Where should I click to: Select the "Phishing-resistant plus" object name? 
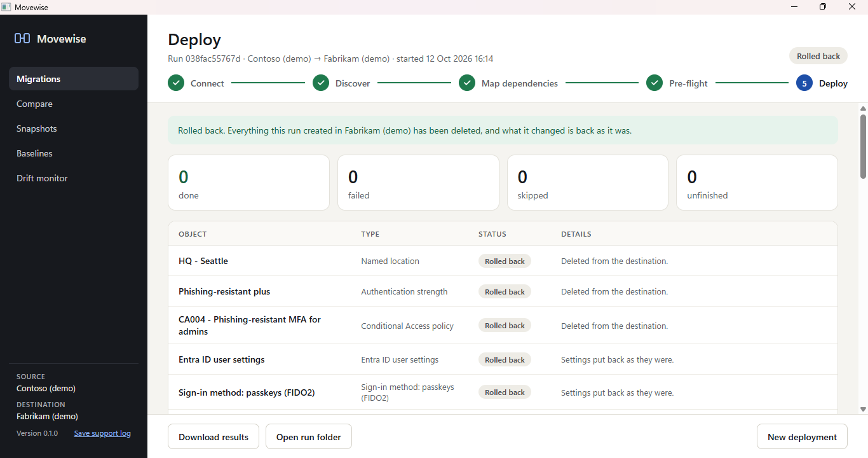tap(224, 291)
